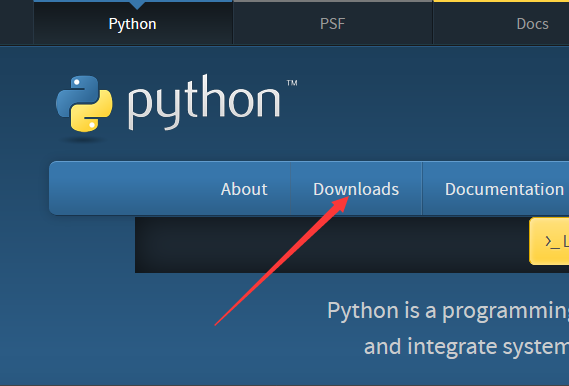Open the Downloads menu
The image size is (569, 386).
[356, 189]
